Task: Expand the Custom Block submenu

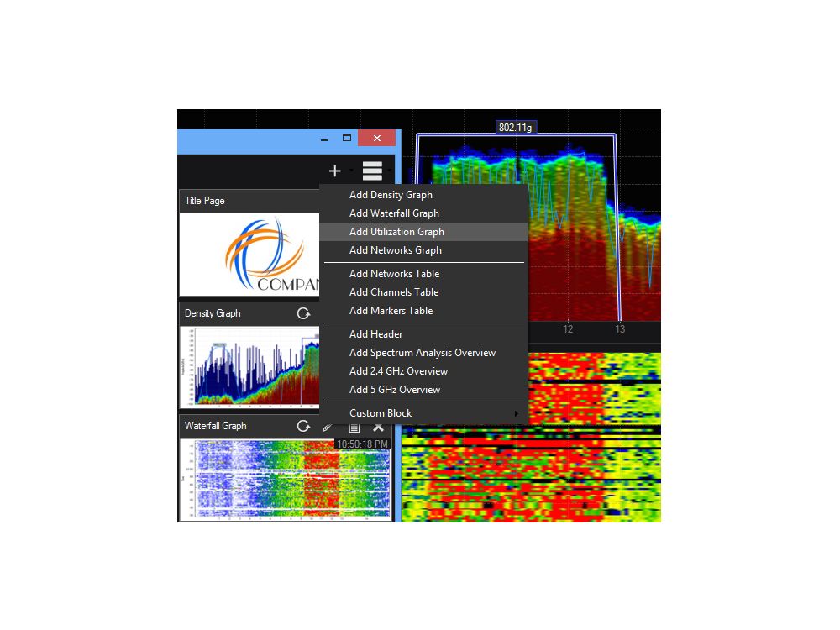Action: (x=423, y=413)
